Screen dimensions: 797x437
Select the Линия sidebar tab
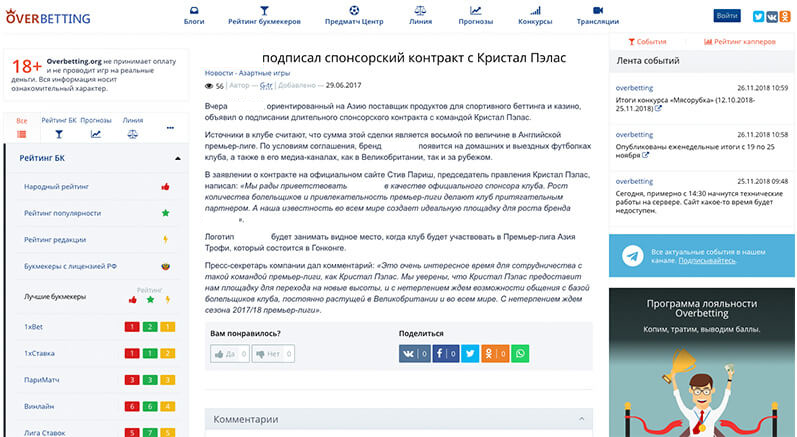pos(133,128)
